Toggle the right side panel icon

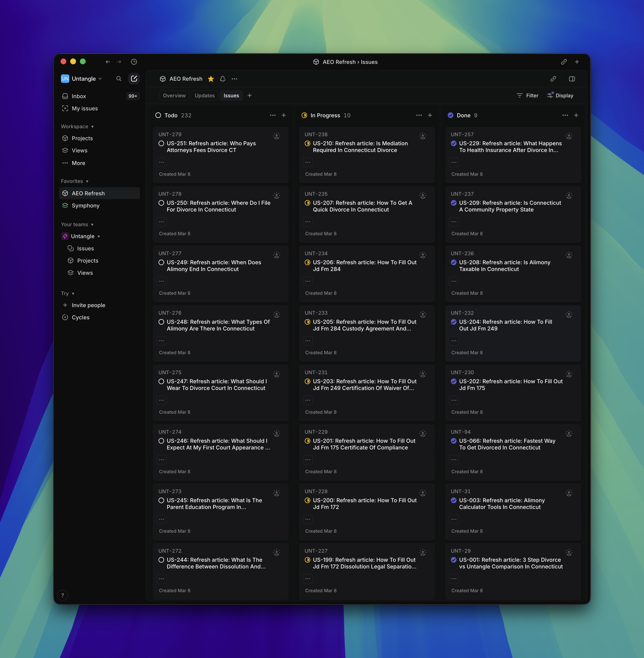point(572,79)
